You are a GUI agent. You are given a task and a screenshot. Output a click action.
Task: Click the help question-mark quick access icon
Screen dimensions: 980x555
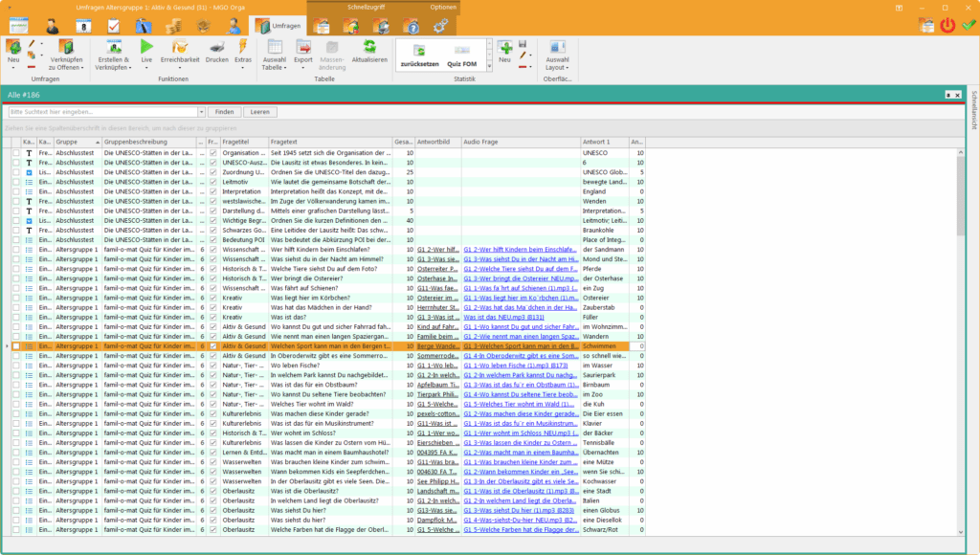tap(412, 26)
